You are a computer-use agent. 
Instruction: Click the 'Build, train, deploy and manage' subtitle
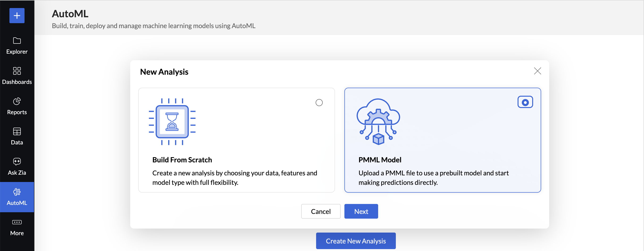154,26
